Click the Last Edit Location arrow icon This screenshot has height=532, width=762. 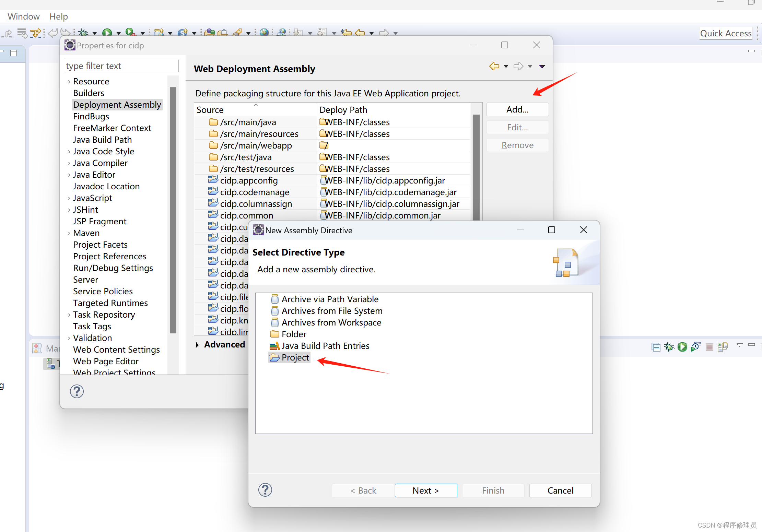(346, 33)
